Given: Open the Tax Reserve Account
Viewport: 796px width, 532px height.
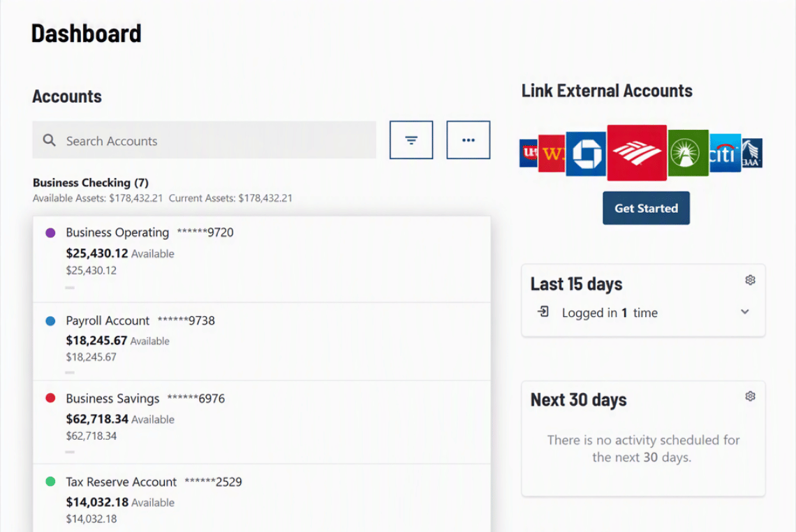Looking at the screenshot, I should pyautogui.click(x=261, y=498).
